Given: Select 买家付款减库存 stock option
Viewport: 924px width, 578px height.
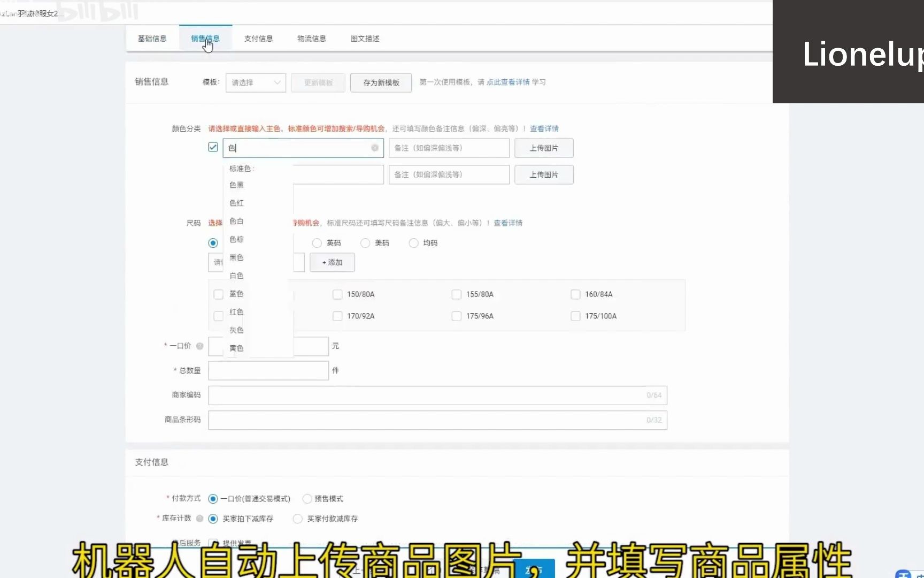Looking at the screenshot, I should click(298, 519).
